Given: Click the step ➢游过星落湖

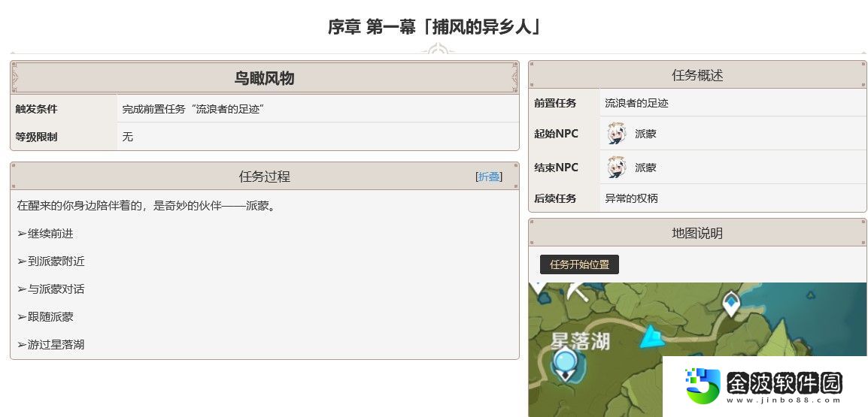Looking at the screenshot, I should click(50, 345).
